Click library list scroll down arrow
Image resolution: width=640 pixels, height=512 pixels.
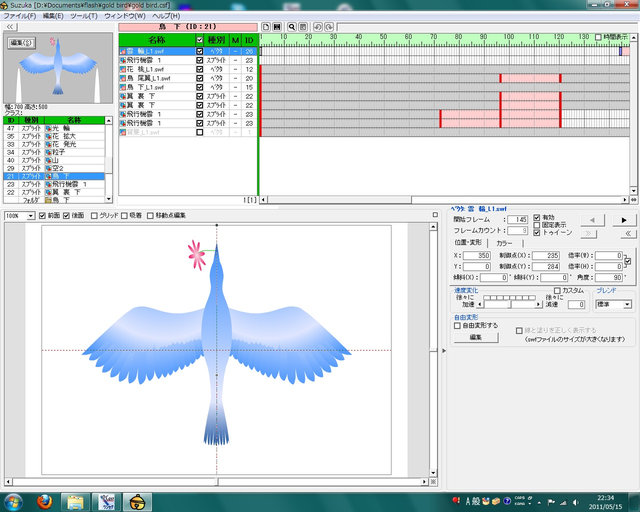tap(109, 199)
